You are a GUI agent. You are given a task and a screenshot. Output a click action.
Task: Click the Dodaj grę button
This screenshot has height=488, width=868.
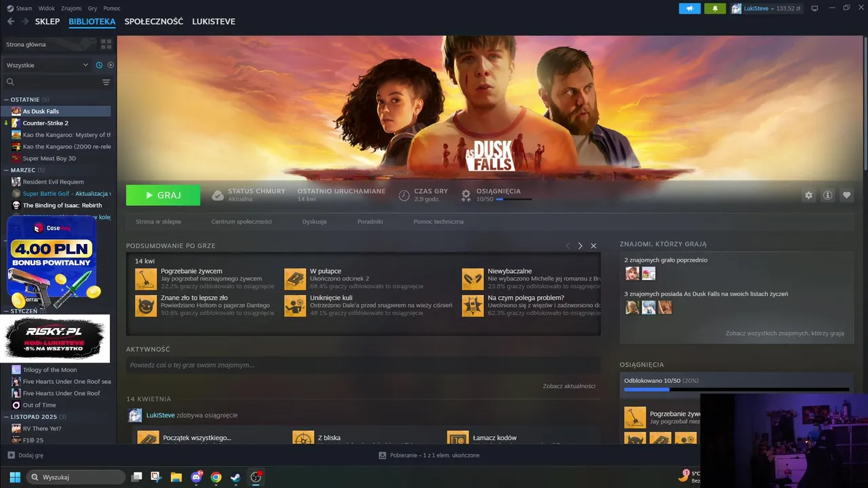coord(26,455)
